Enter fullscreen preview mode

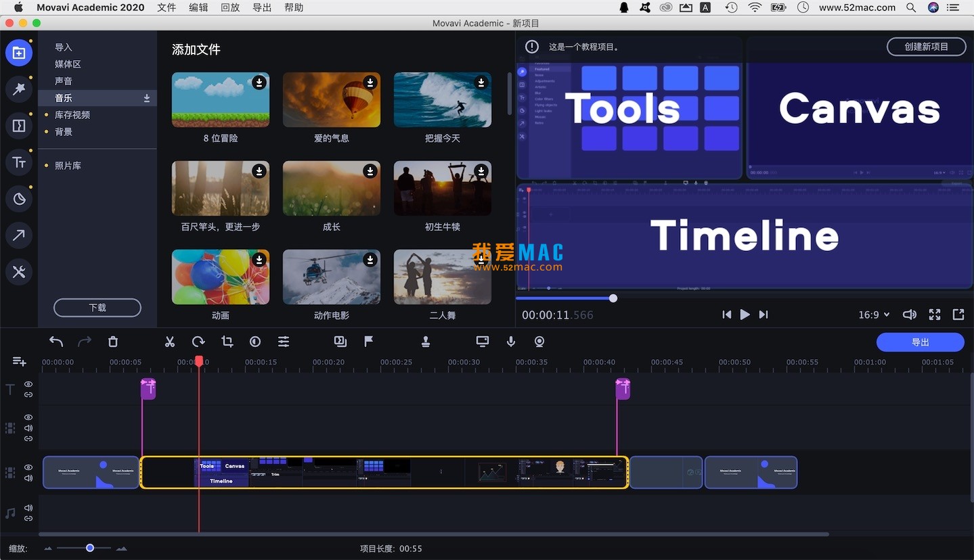pyautogui.click(x=935, y=314)
